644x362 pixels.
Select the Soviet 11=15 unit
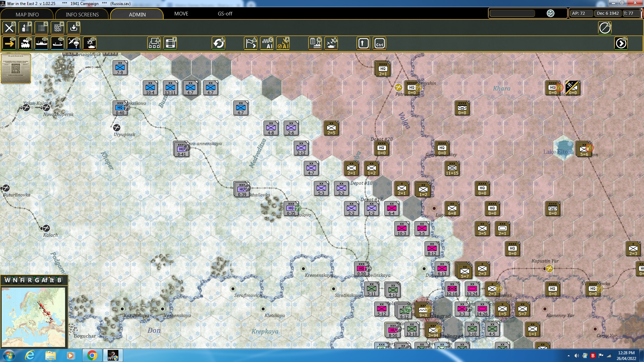pyautogui.click(x=452, y=168)
